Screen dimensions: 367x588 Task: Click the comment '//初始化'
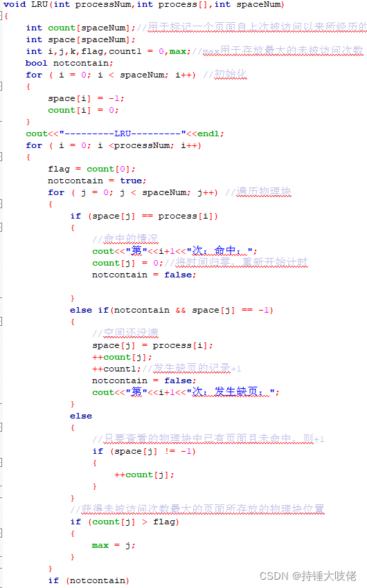[225, 74]
